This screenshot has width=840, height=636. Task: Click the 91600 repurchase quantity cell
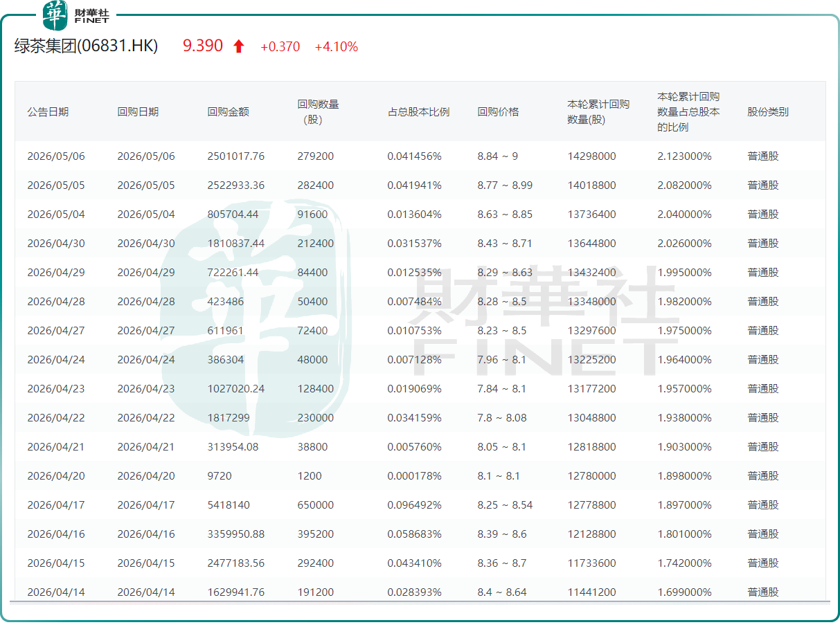coord(312,215)
